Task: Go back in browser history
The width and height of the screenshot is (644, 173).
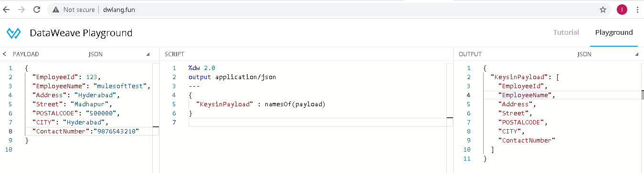Action: pos(7,10)
